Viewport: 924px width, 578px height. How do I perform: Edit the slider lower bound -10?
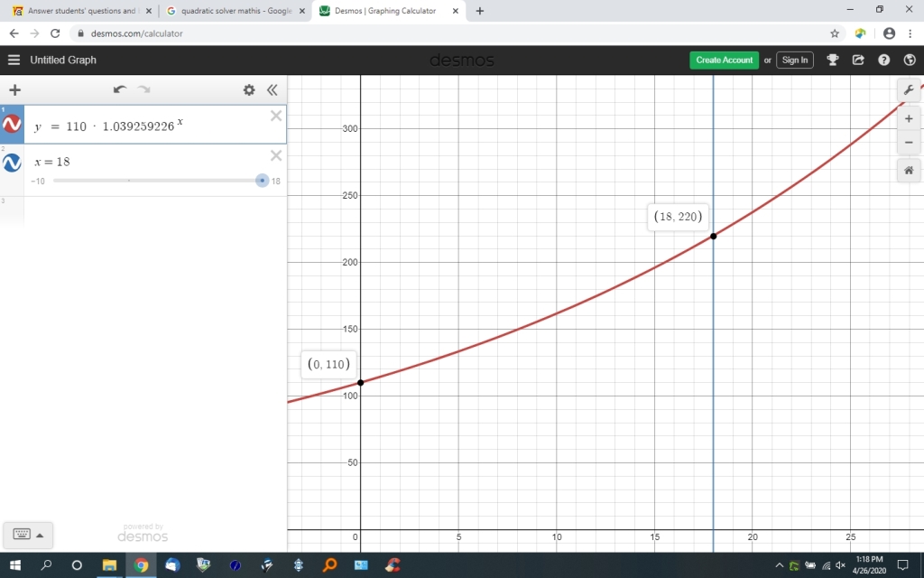click(x=38, y=181)
